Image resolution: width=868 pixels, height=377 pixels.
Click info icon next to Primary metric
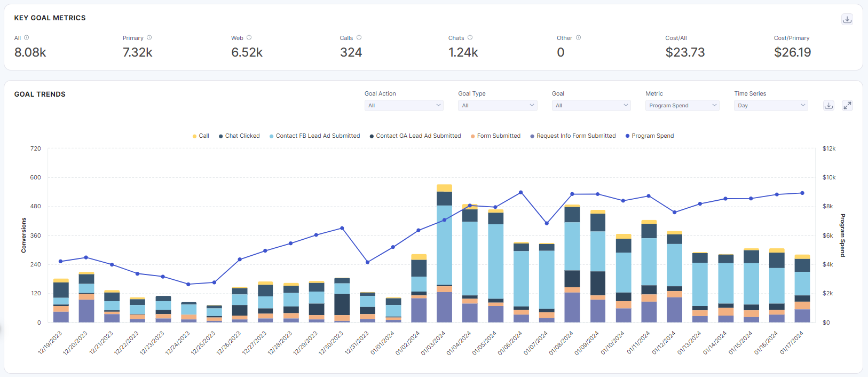149,38
